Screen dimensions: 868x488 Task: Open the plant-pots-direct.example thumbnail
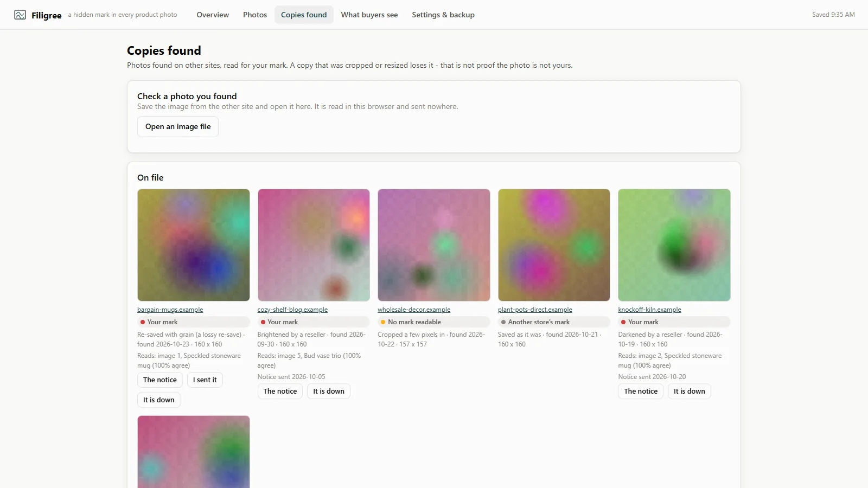click(x=554, y=245)
